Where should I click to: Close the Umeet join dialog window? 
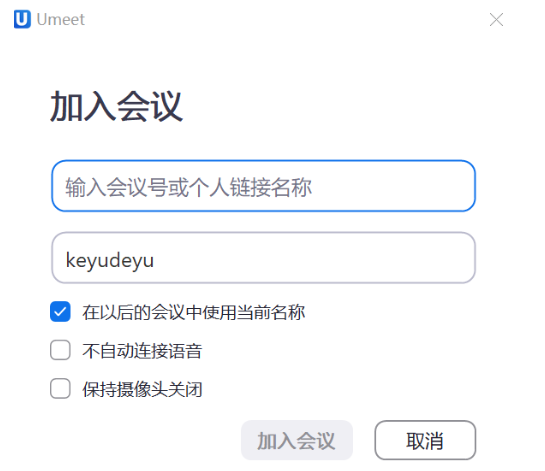(496, 19)
